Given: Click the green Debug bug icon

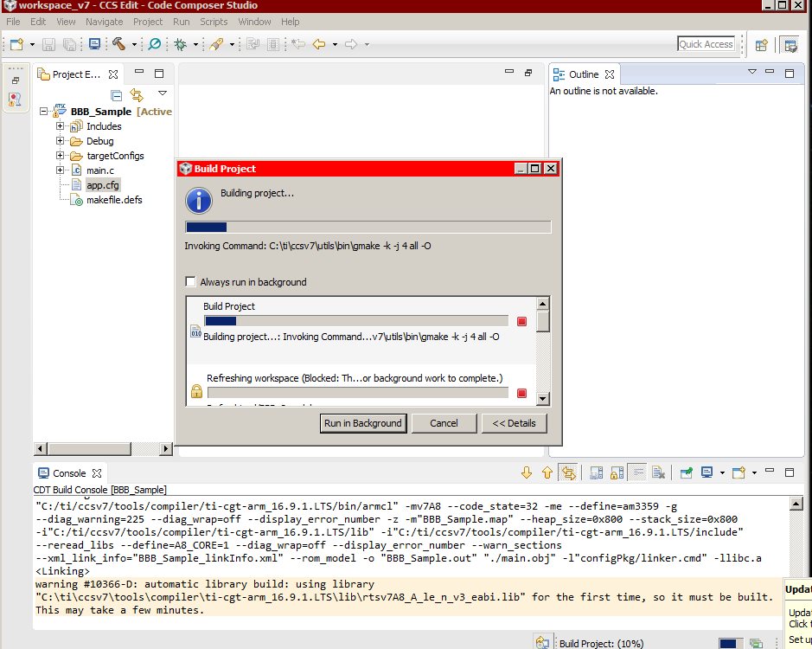Looking at the screenshot, I should click(180, 45).
